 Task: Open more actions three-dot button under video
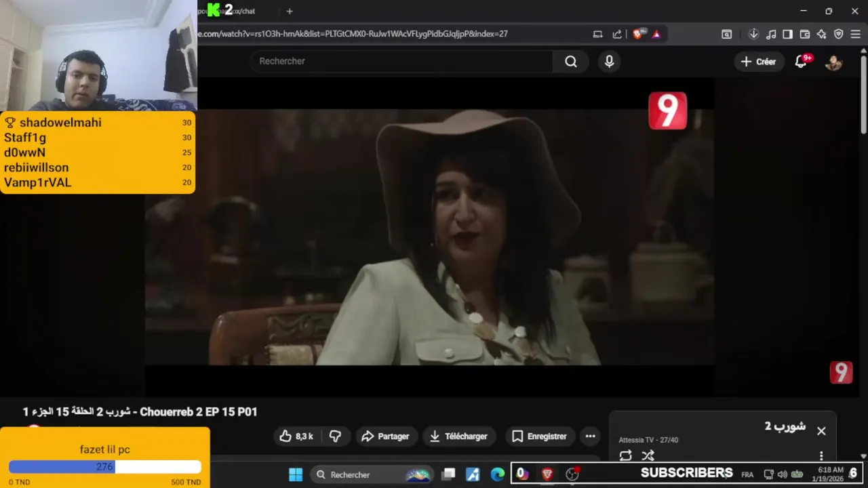[x=590, y=436]
